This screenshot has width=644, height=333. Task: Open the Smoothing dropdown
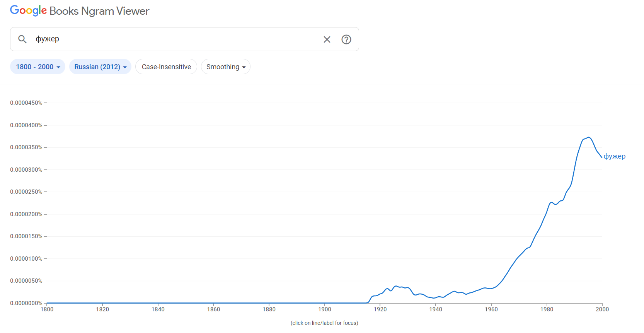click(226, 67)
